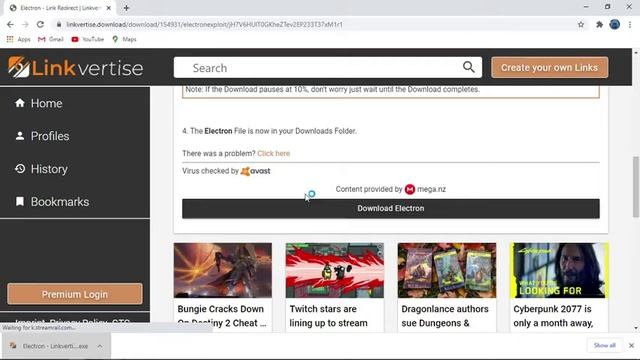This screenshot has height=360, width=640.
Task: Click Show all downloads
Action: coord(604,345)
